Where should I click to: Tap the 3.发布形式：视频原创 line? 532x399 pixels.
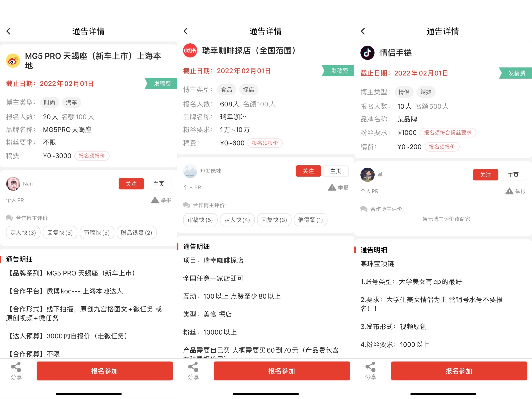pos(394,327)
